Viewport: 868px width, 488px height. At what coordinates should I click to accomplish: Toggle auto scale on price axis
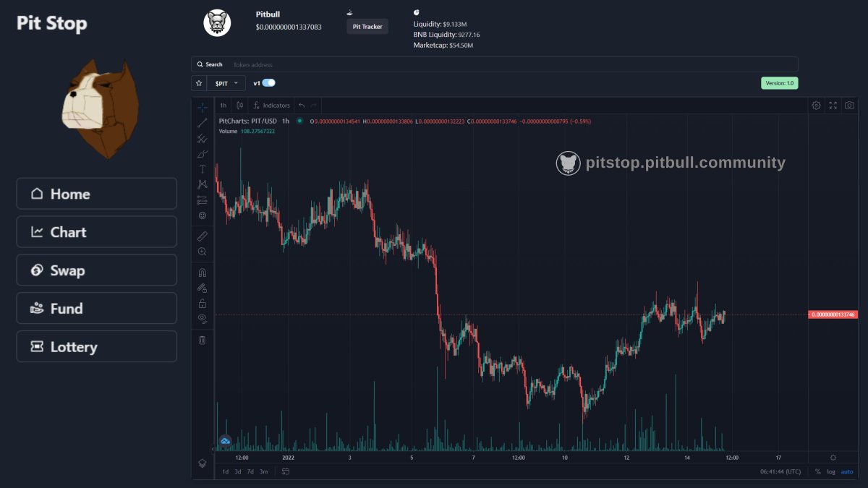coord(847,471)
